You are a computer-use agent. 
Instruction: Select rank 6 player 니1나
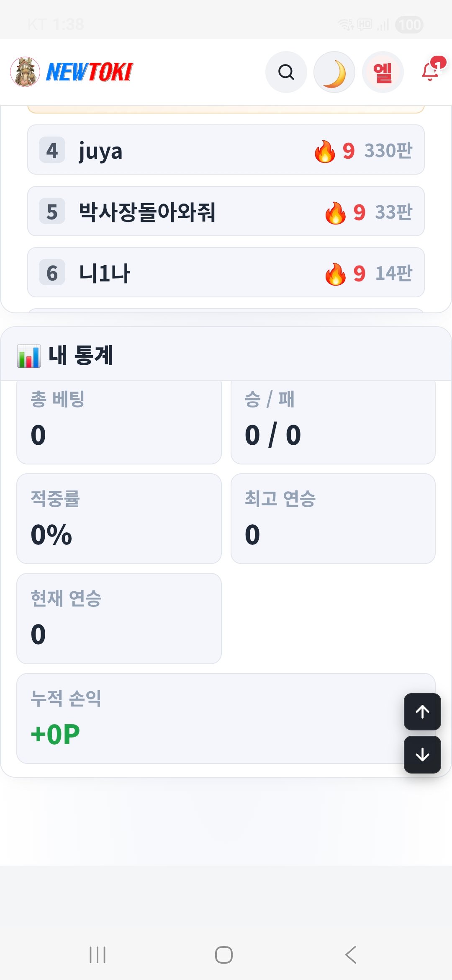coord(226,272)
